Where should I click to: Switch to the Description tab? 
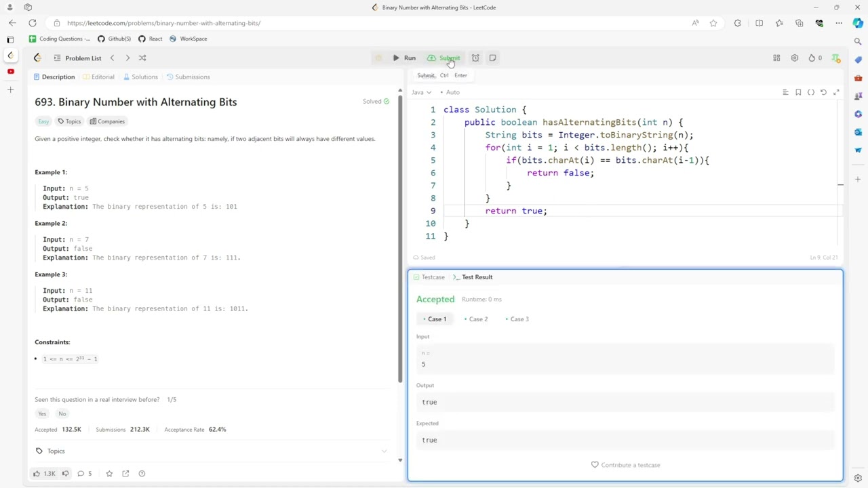[x=54, y=77]
